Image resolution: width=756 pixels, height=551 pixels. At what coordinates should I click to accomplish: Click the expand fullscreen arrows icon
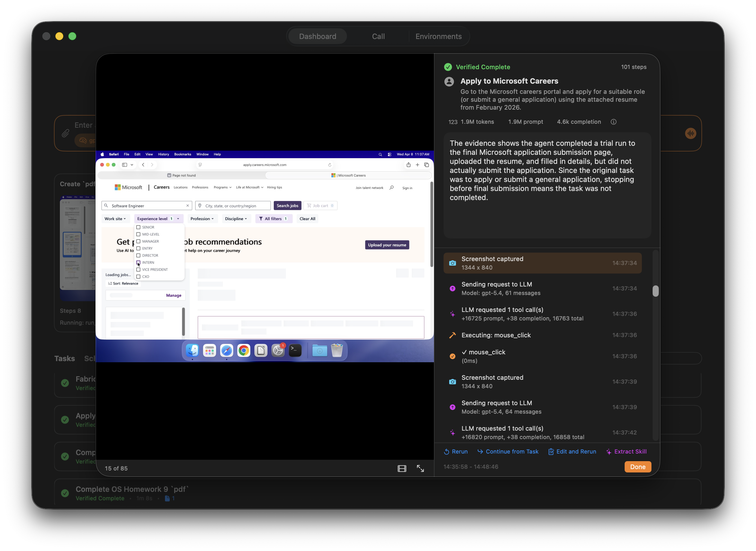tap(420, 468)
